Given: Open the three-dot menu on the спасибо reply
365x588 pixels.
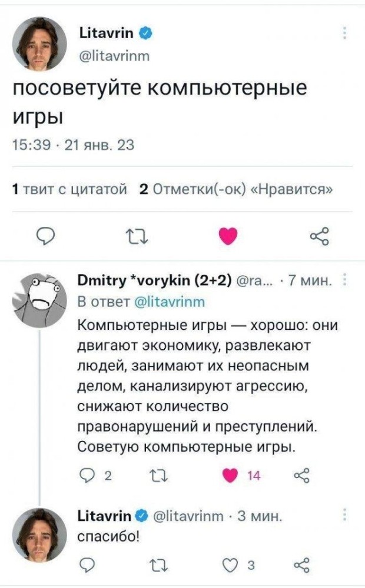Looking at the screenshot, I should [x=344, y=515].
